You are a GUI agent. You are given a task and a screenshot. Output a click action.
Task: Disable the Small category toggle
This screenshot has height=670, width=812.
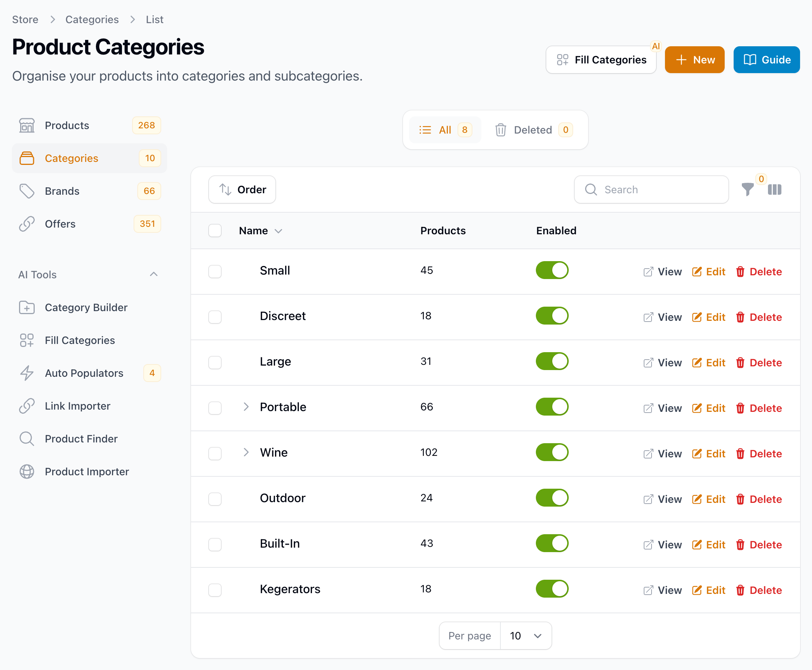click(552, 270)
